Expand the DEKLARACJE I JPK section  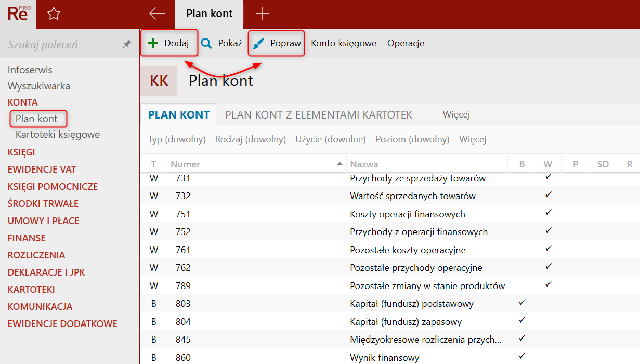click(46, 272)
